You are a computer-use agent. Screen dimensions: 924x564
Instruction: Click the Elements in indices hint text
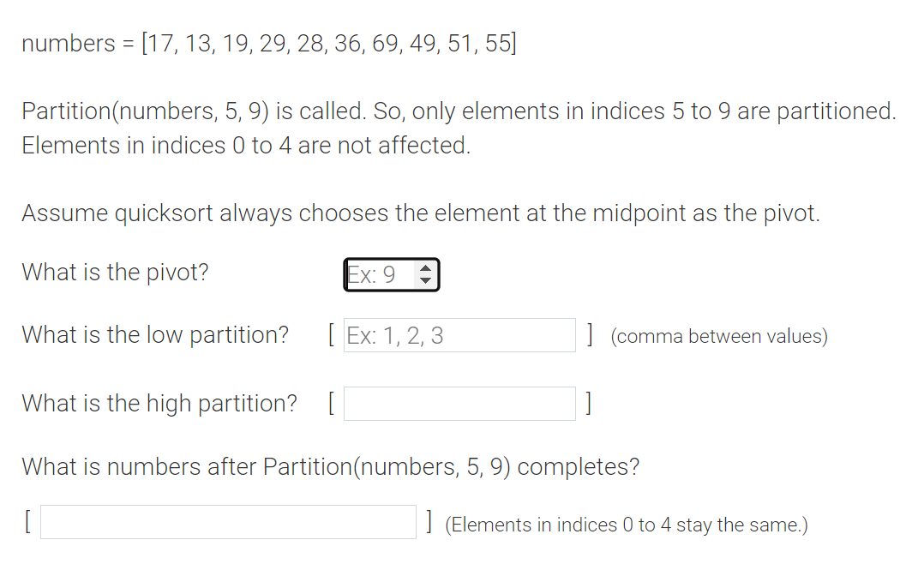click(626, 524)
